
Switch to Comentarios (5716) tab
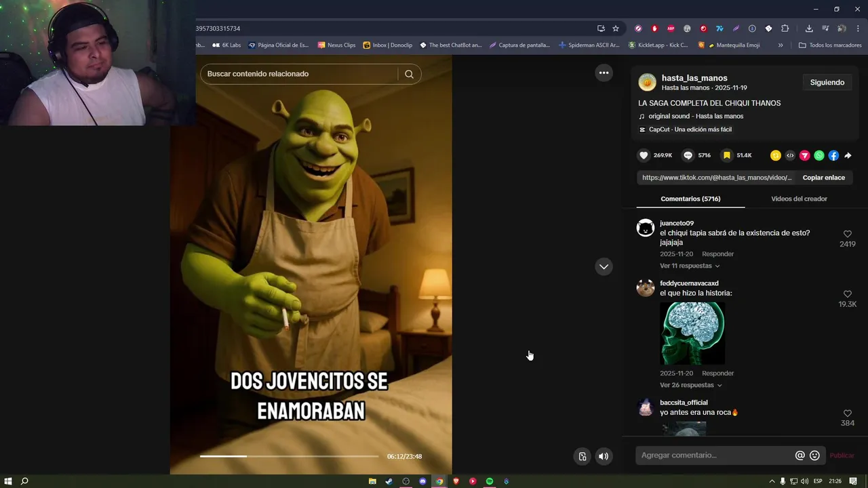690,199
